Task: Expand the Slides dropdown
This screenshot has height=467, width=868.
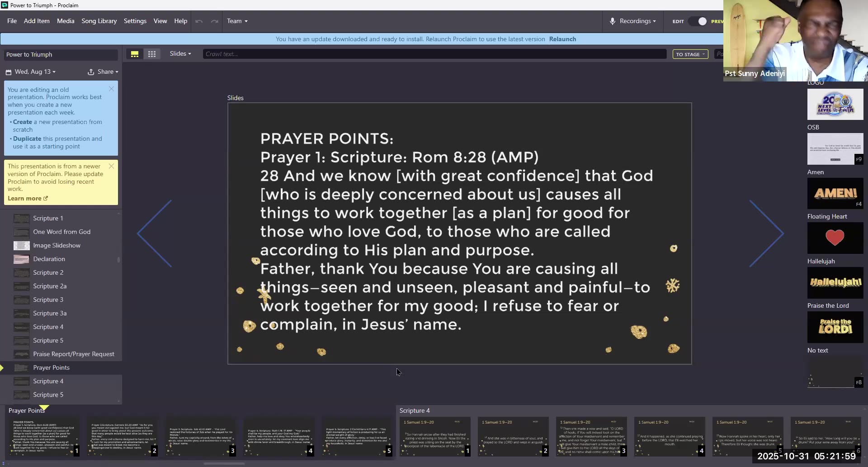Action: coord(180,54)
